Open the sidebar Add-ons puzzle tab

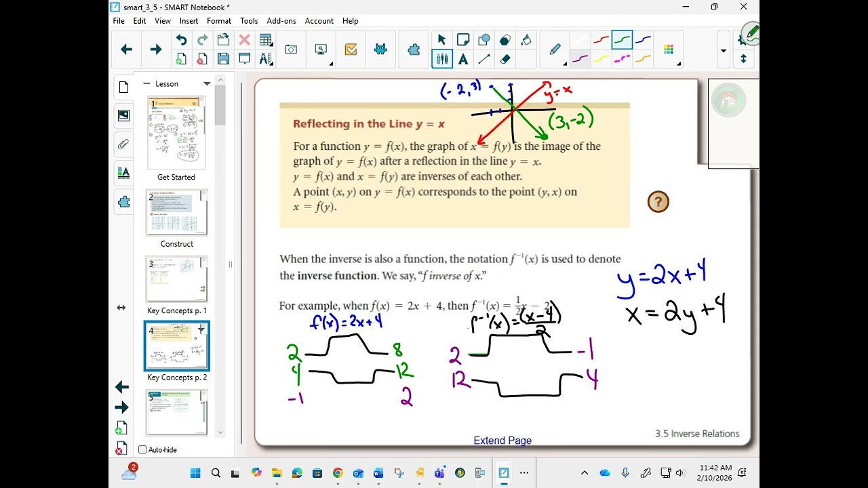123,202
